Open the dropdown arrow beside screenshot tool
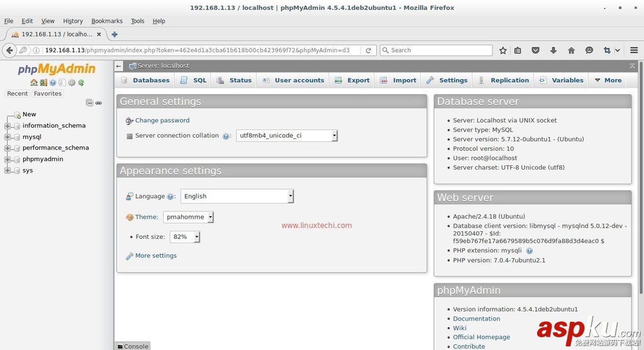Viewport: 644px width, 350px height. coord(618,50)
